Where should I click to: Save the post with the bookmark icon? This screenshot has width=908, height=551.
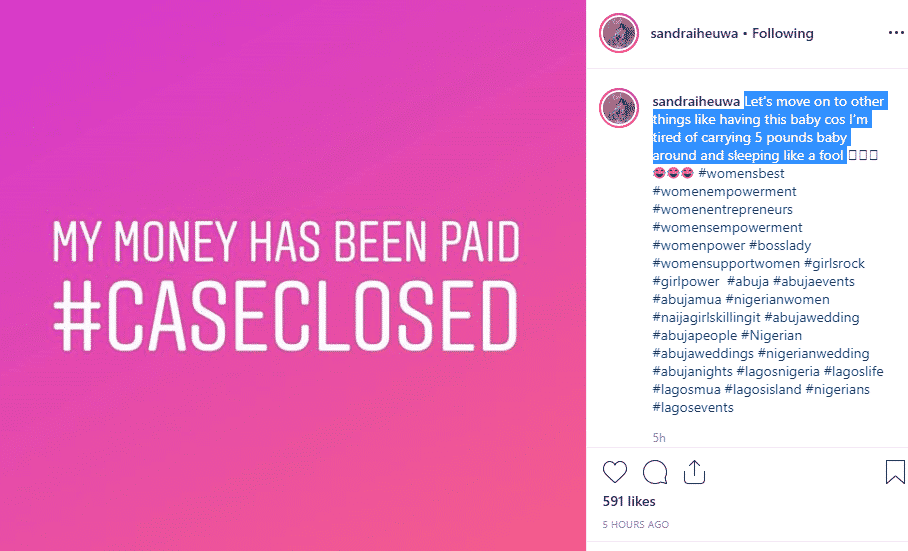click(x=895, y=472)
